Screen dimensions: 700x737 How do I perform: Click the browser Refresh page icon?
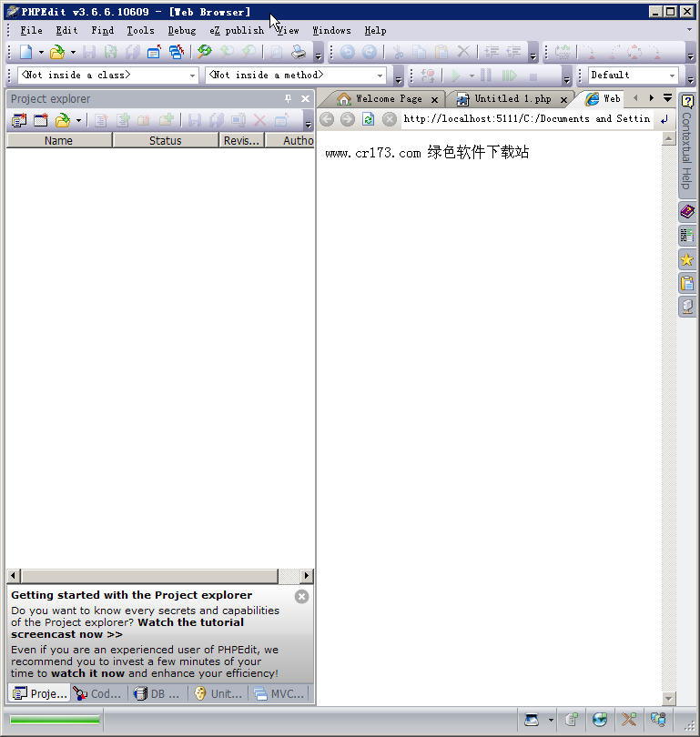click(x=368, y=119)
